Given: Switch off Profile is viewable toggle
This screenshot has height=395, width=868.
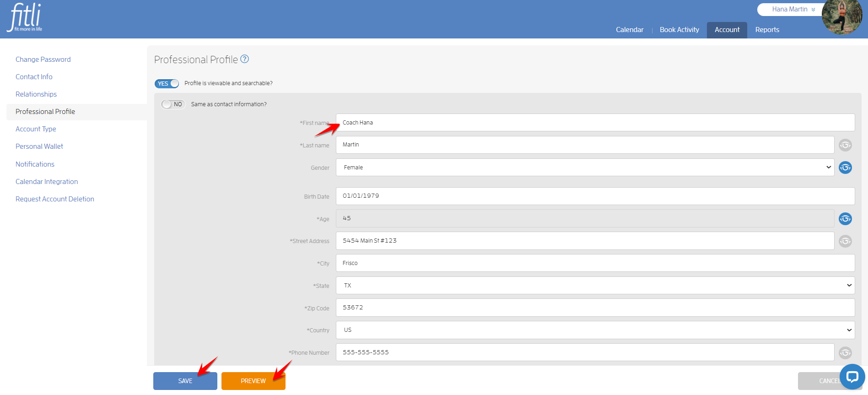Looking at the screenshot, I should tap(167, 83).
